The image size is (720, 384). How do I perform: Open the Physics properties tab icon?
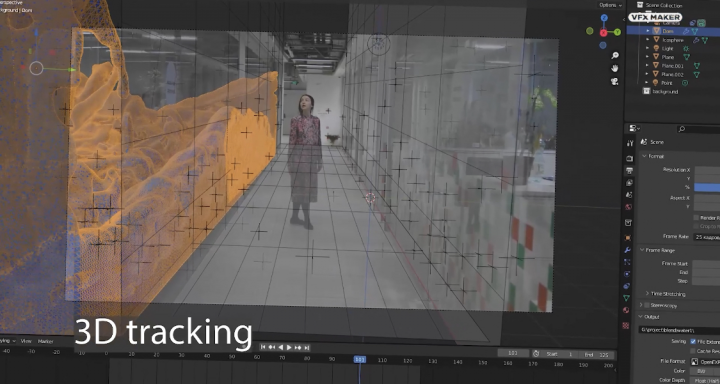click(x=627, y=274)
